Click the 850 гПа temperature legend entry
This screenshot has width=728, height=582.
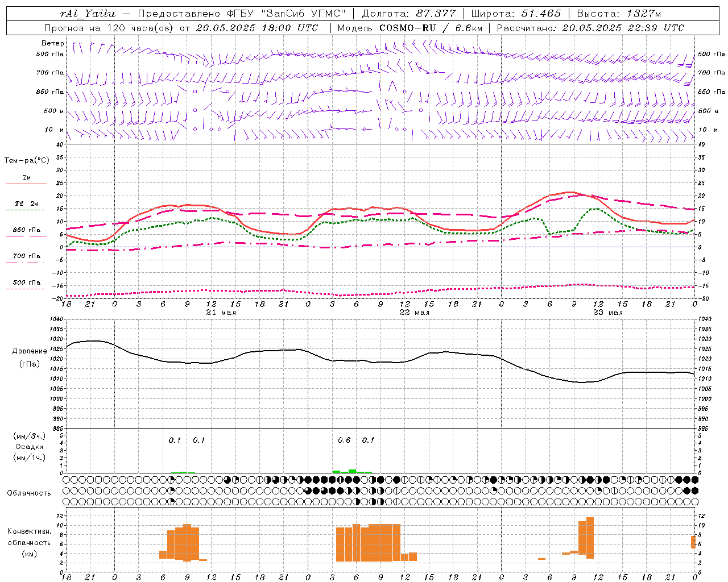tap(27, 230)
